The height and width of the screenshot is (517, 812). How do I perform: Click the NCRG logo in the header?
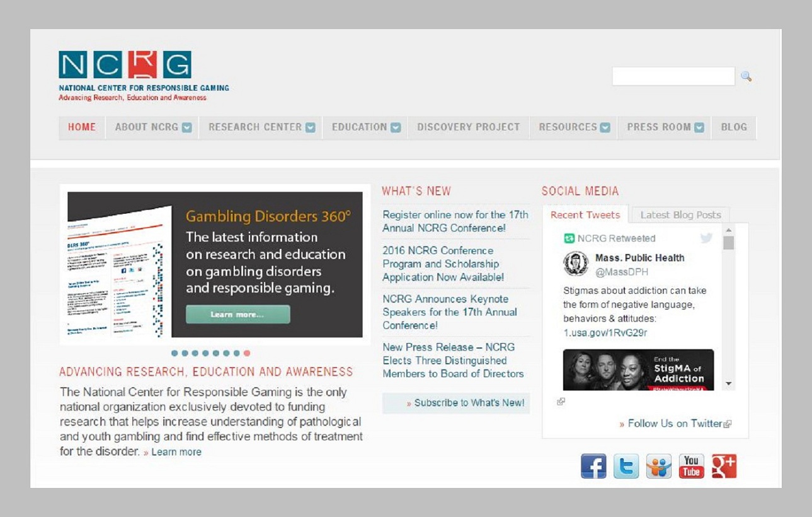coord(144,76)
